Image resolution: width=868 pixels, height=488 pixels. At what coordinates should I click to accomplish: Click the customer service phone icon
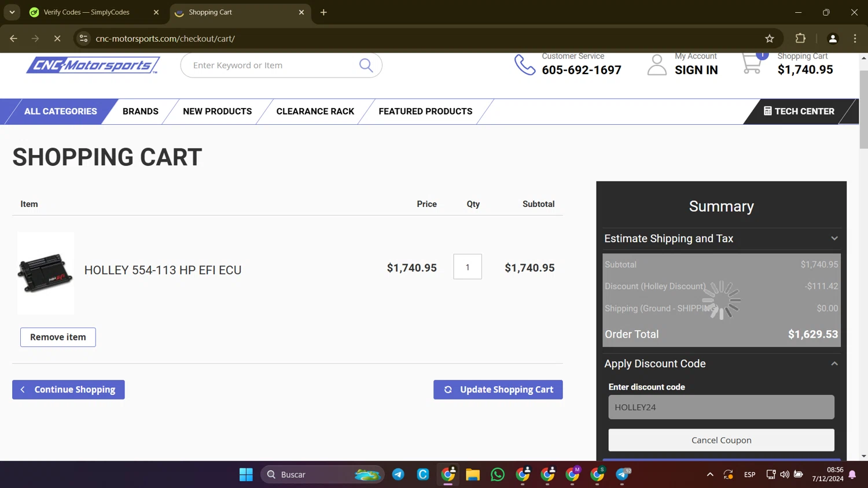(x=525, y=65)
